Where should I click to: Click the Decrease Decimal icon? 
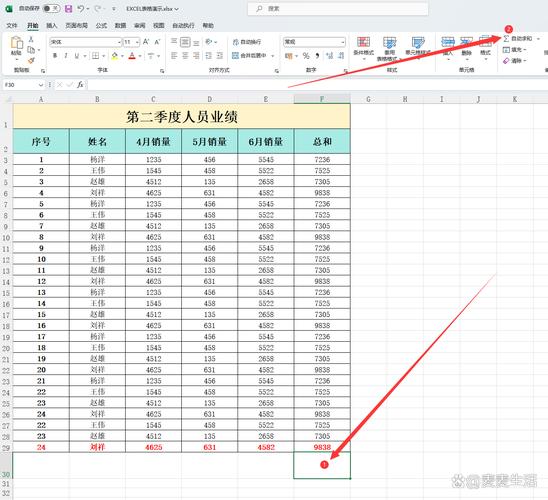(341, 56)
